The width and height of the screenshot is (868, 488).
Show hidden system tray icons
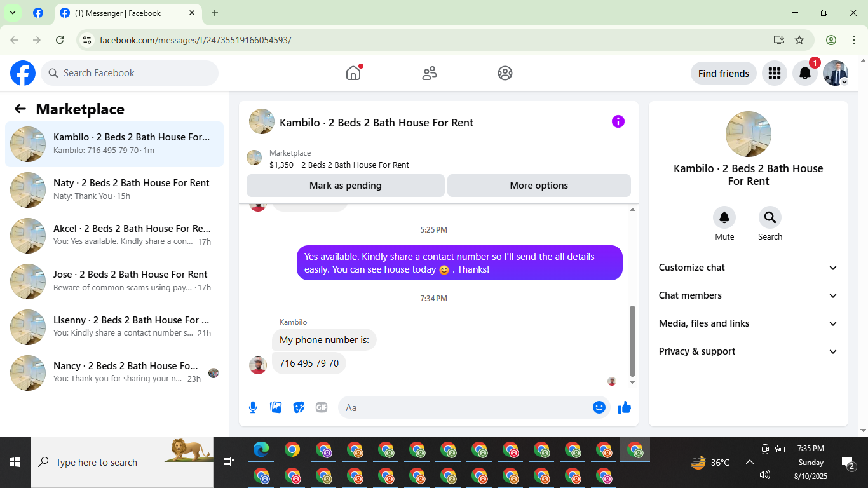tap(749, 462)
